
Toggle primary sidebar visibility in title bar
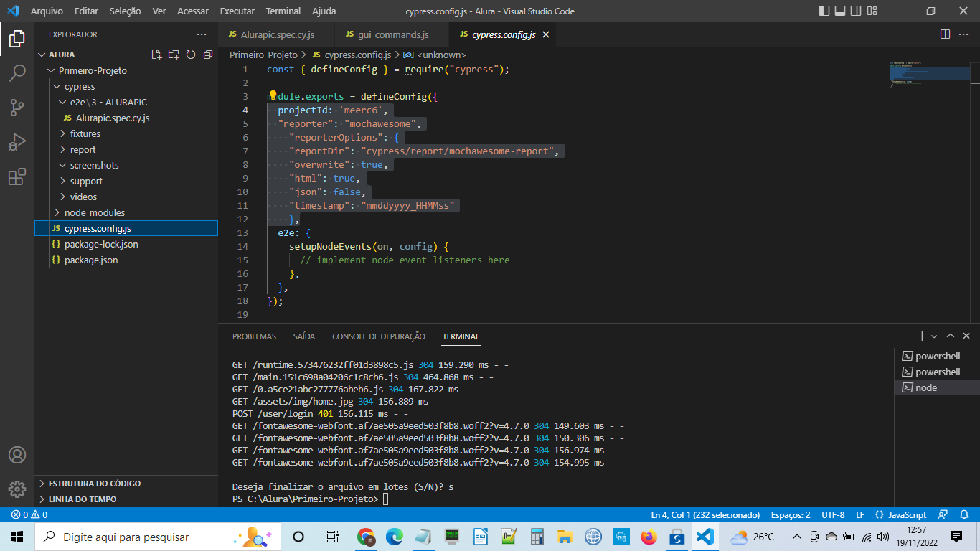pyautogui.click(x=824, y=11)
